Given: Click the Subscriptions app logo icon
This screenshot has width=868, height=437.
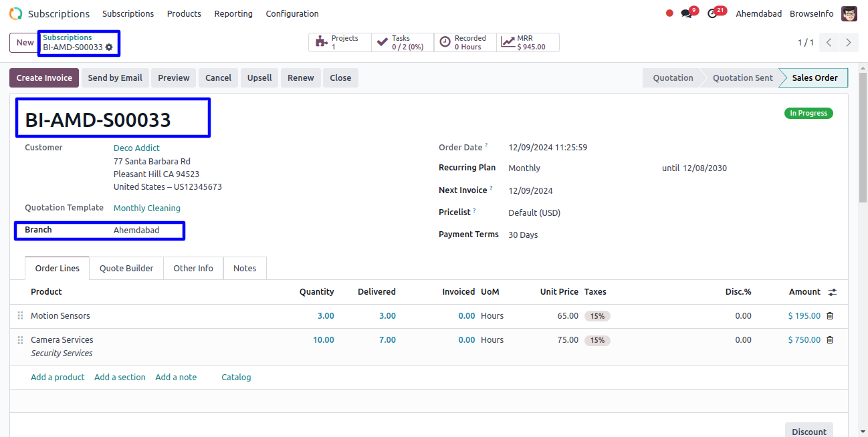Looking at the screenshot, I should pyautogui.click(x=15, y=13).
